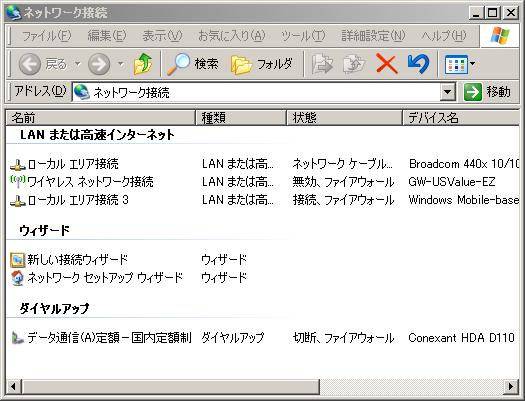Click the Back arrow toolbar button
Image resolution: width=525 pixels, height=401 pixels.
30,64
